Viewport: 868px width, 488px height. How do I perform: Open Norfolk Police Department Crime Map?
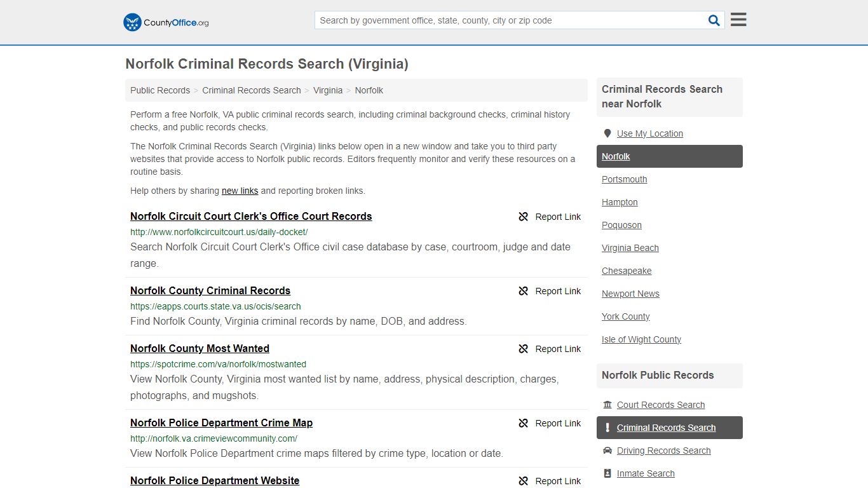pos(221,423)
